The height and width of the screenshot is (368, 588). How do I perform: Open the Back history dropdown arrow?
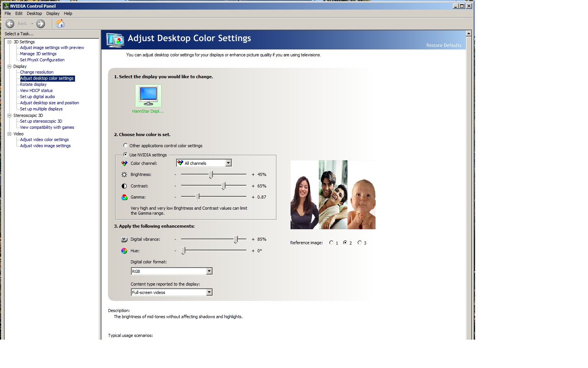click(32, 24)
